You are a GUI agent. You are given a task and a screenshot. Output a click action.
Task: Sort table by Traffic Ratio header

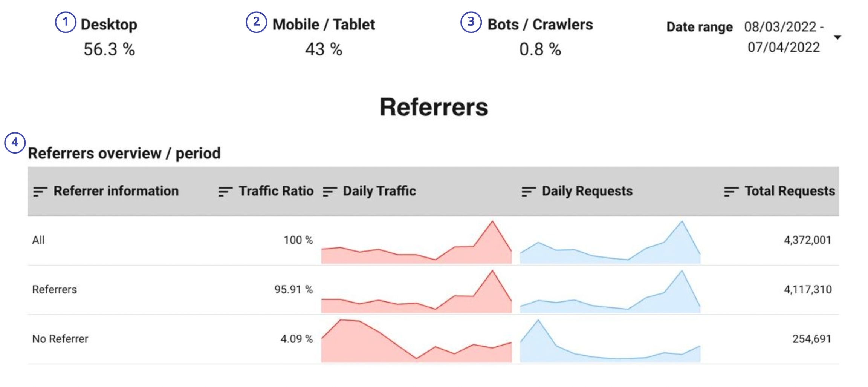(276, 191)
